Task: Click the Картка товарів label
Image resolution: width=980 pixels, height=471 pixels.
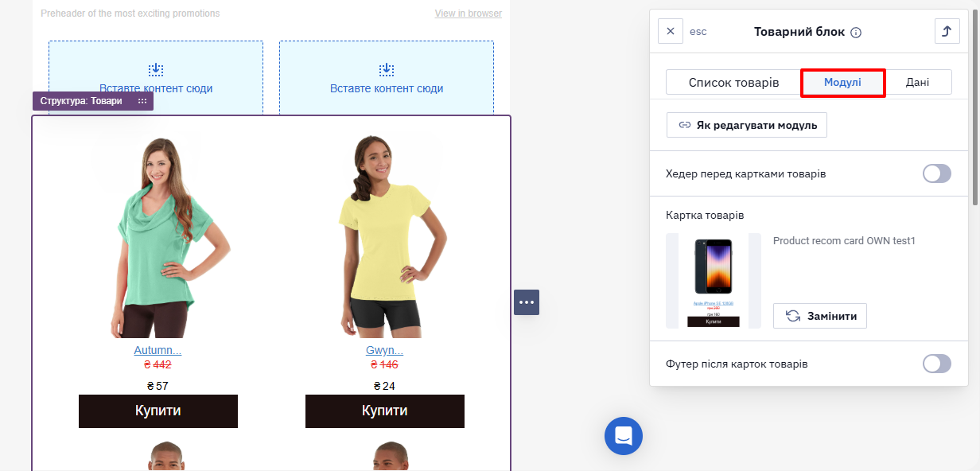Action: coord(705,215)
